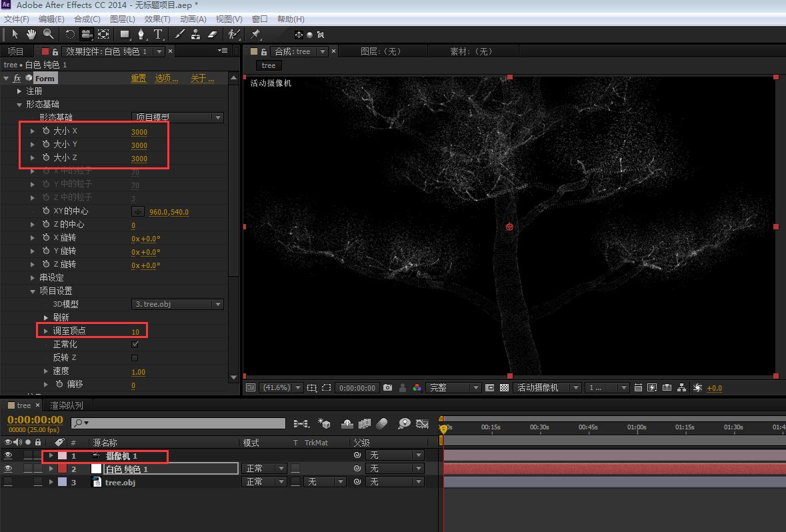Select the Clone Stamp tool
786x532 pixels.
(196, 34)
